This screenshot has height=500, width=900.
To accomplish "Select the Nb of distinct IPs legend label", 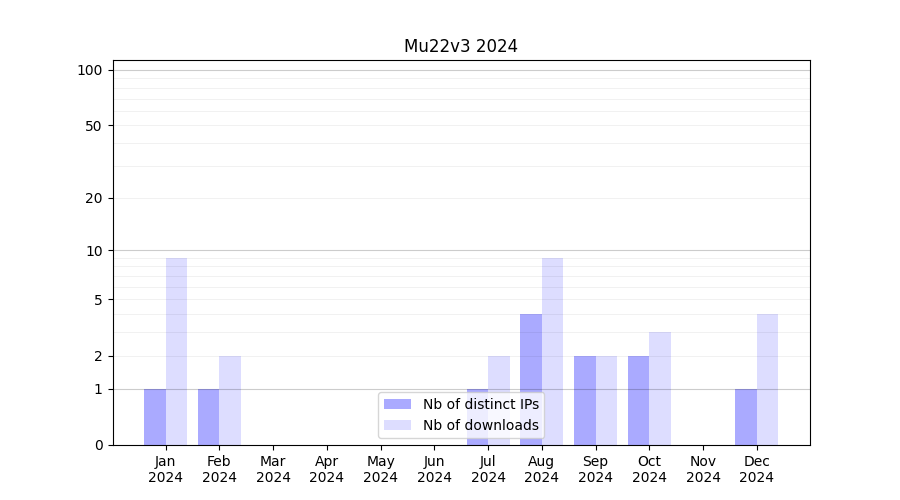I will 480,404.
